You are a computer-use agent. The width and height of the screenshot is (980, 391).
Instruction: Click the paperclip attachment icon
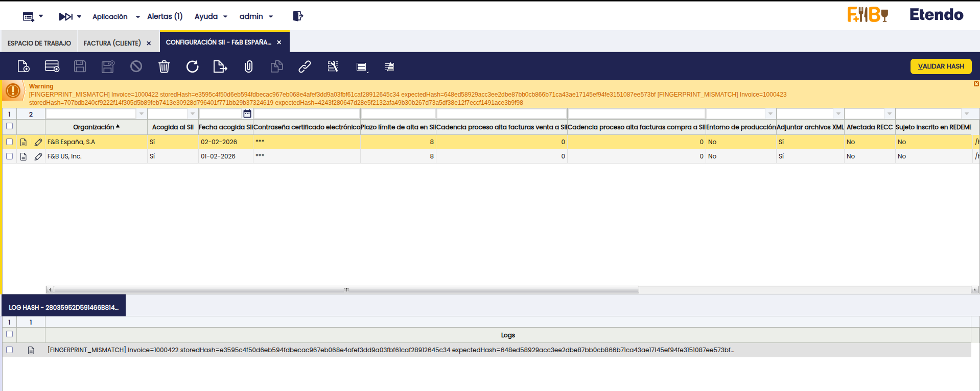pyautogui.click(x=248, y=66)
